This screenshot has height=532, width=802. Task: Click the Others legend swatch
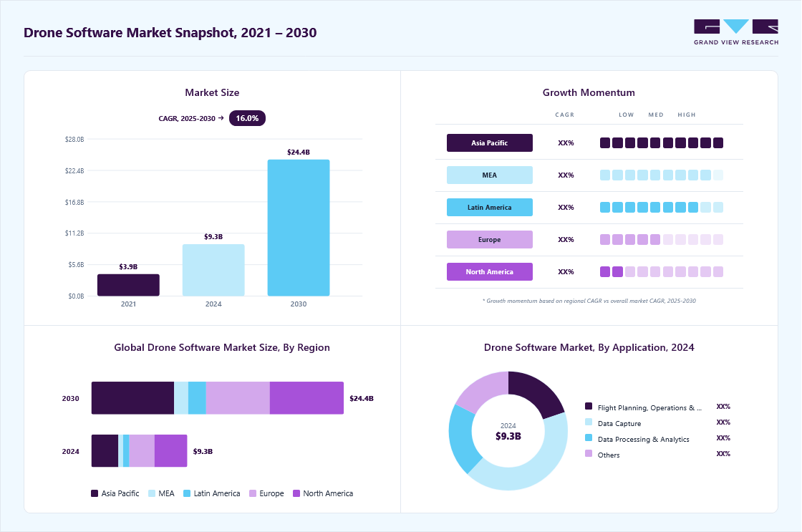coord(588,453)
